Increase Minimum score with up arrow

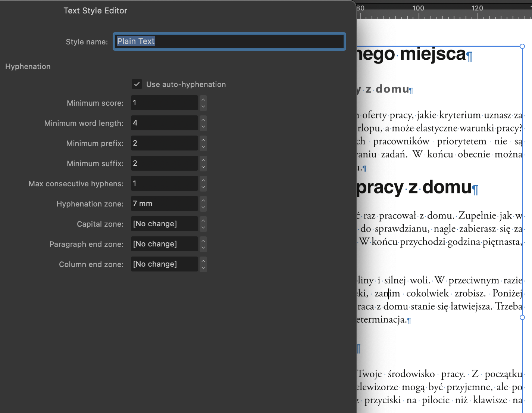point(203,99)
